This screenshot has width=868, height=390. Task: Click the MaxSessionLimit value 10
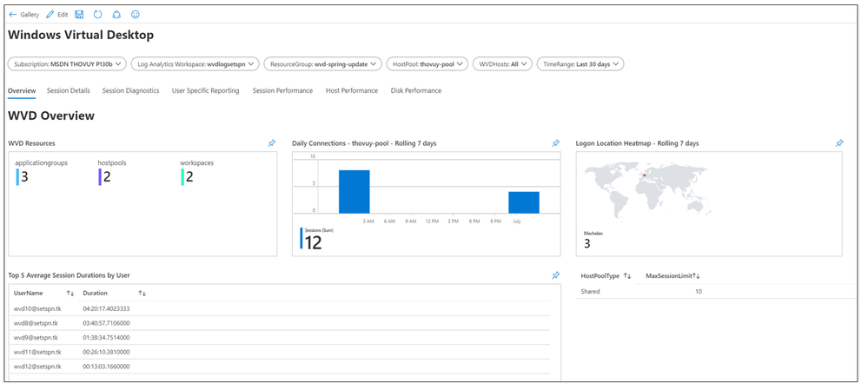point(699,292)
